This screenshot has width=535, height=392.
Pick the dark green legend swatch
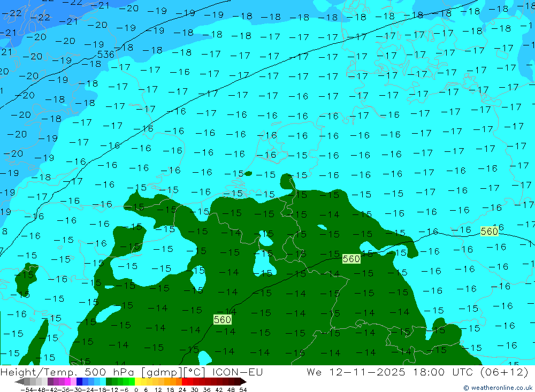tap(109, 382)
